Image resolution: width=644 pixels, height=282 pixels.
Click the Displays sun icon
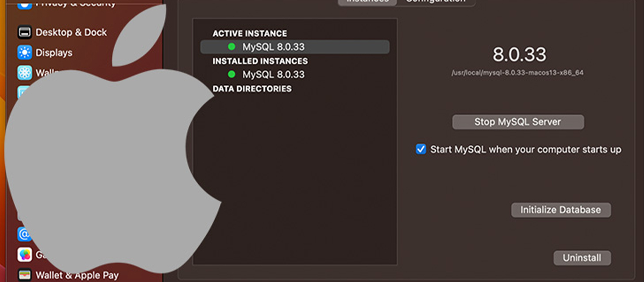click(x=25, y=52)
